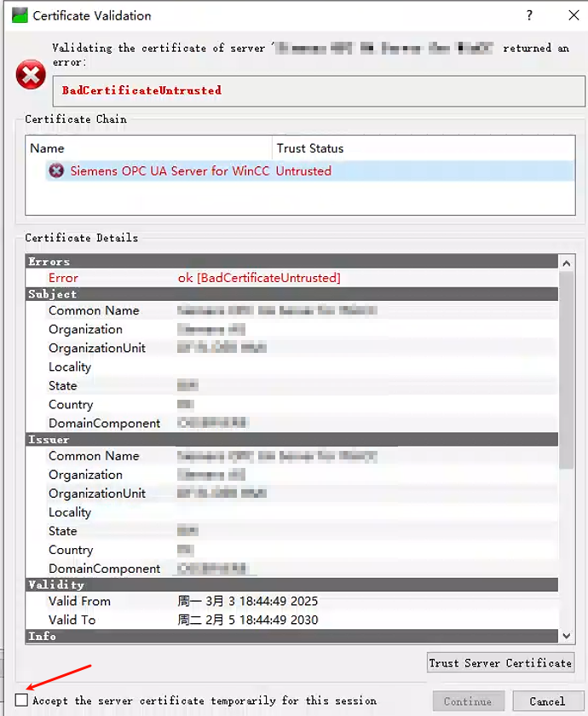Click the 'ok [BadCertificateUntrusted]' error value

click(x=259, y=278)
